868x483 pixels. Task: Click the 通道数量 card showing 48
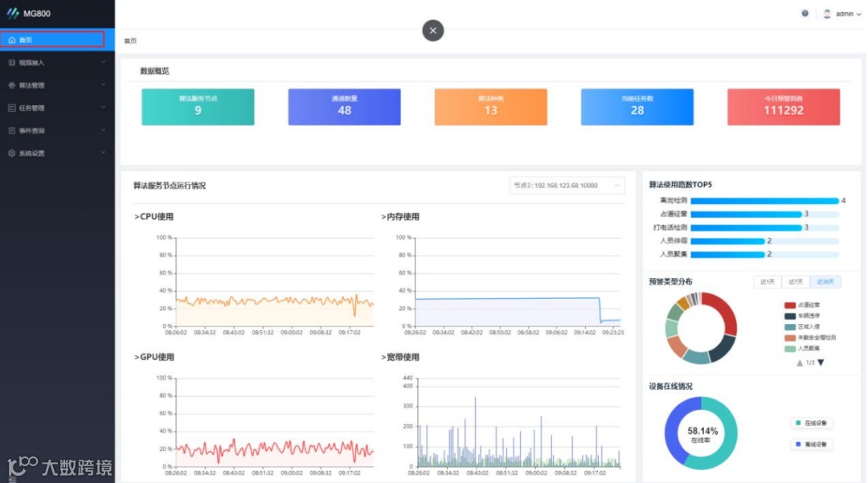[344, 107]
